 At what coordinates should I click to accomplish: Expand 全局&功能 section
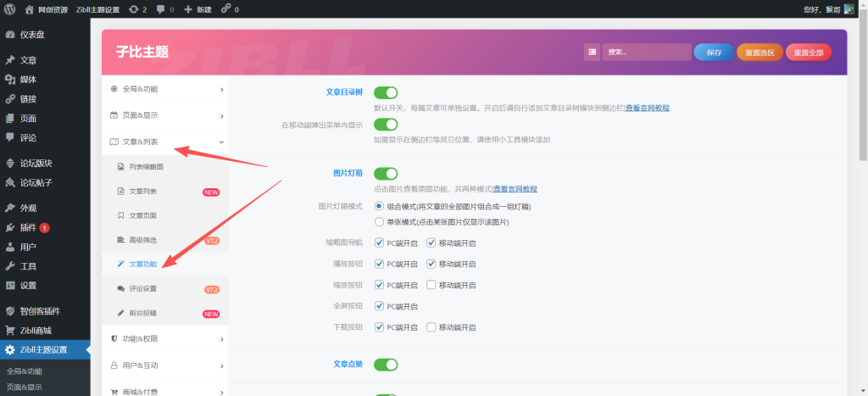point(165,89)
